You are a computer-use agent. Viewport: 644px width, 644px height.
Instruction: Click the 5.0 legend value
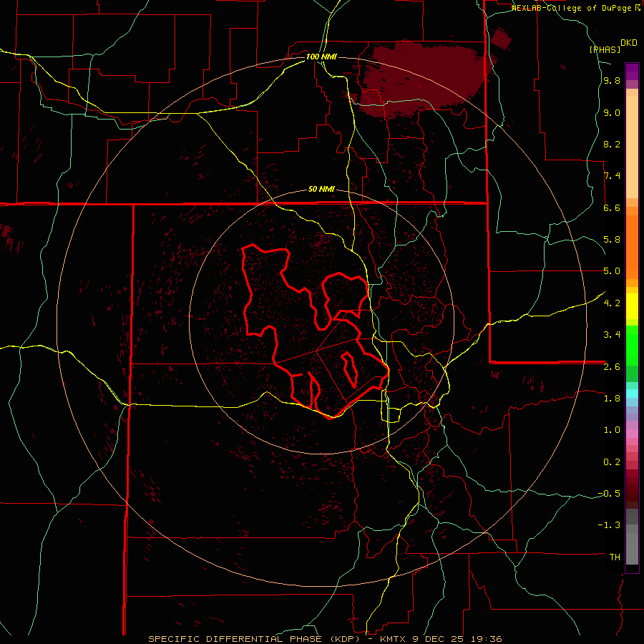[612, 271]
